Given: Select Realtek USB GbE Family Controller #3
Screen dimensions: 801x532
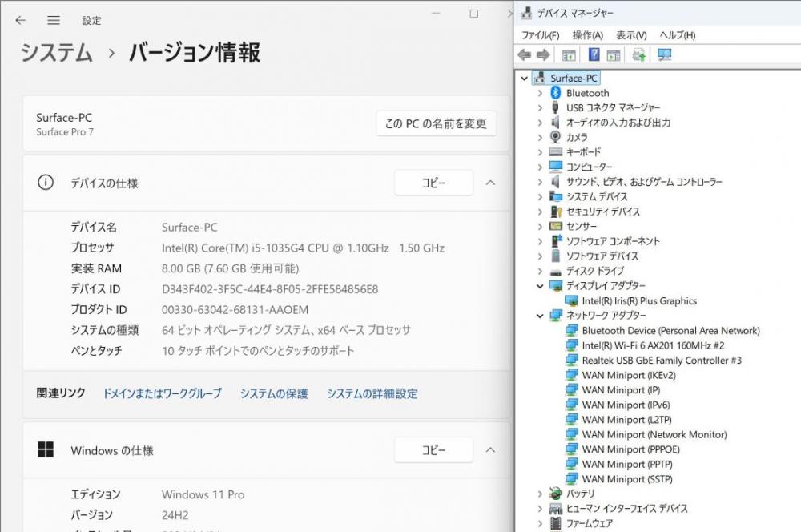Looking at the screenshot, I should 662,361.
